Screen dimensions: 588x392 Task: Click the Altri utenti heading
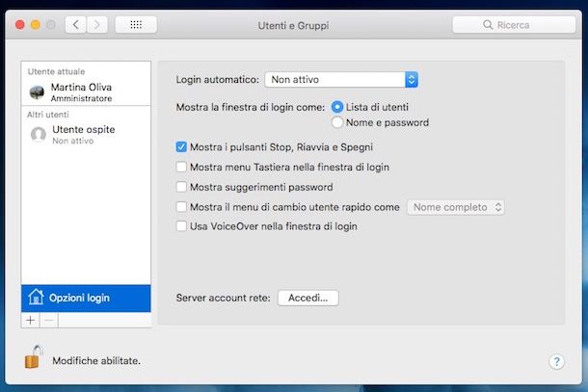click(x=47, y=115)
